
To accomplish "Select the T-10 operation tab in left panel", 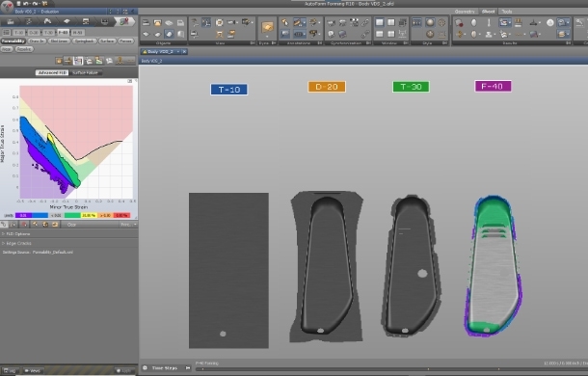I will 18,33.
